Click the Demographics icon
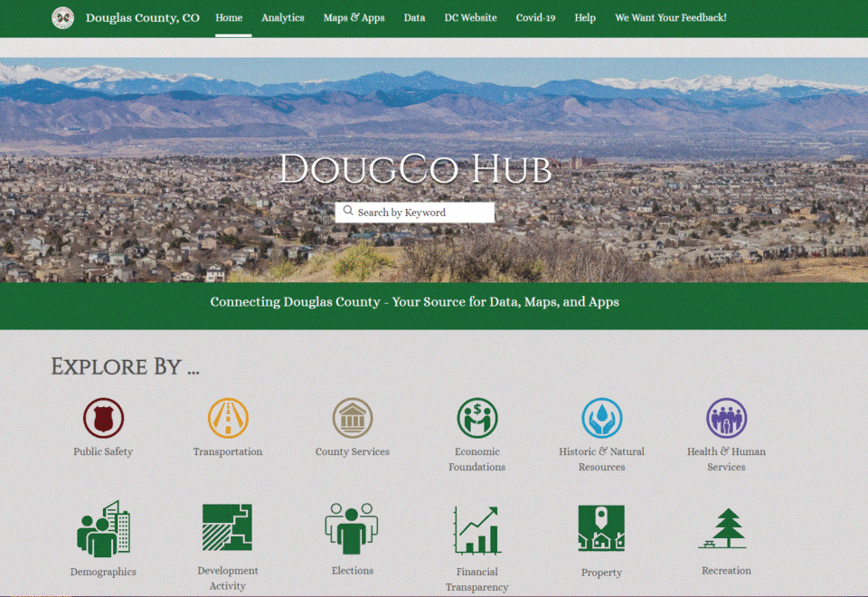This screenshot has width=868, height=597. (102, 527)
